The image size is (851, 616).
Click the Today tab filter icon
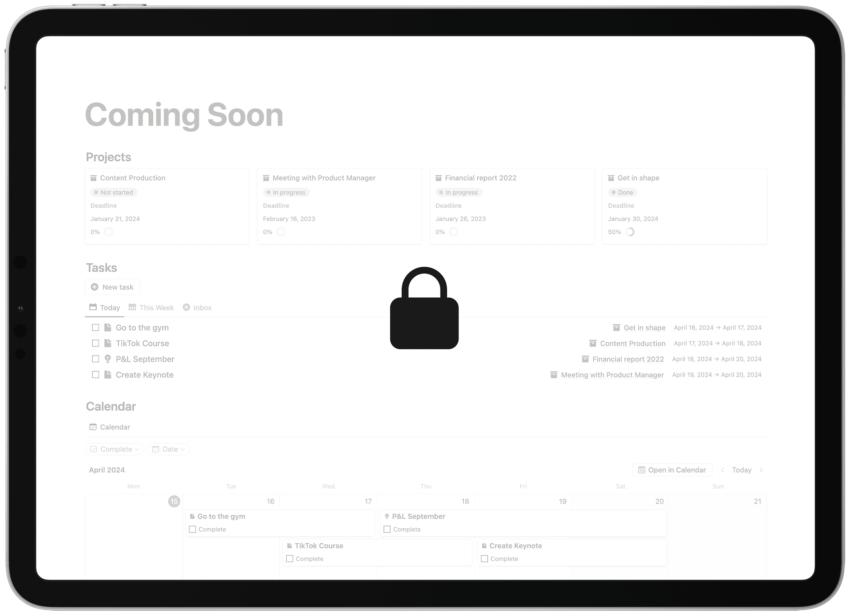tap(93, 308)
